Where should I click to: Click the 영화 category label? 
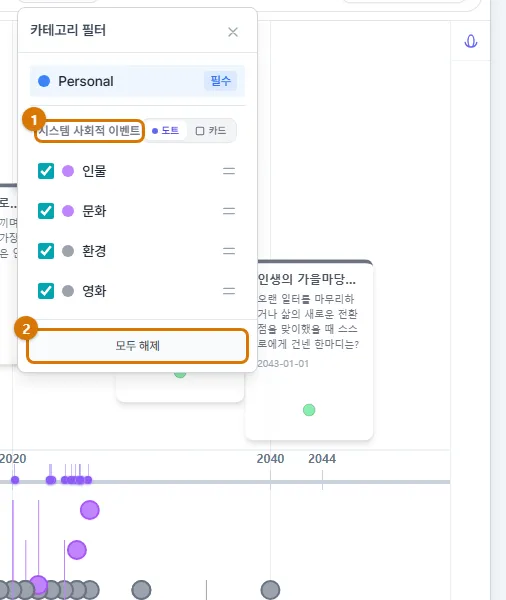point(94,291)
